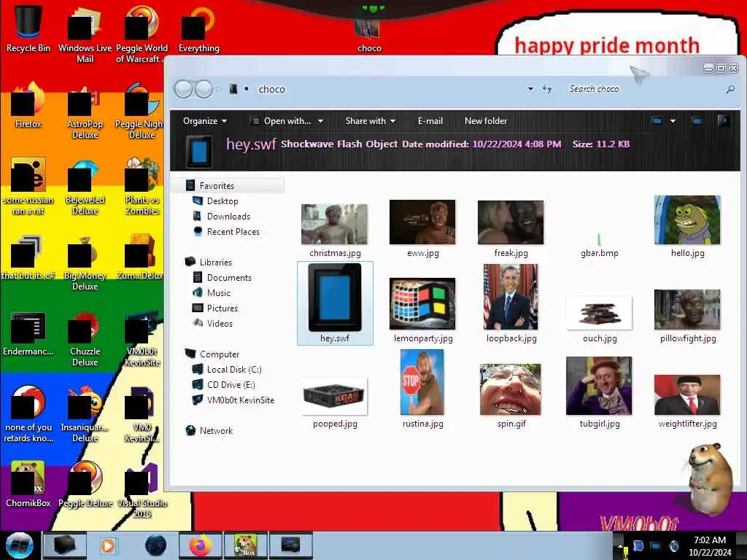Expand the address bar history dropdown
747x560 pixels.
coord(530,89)
